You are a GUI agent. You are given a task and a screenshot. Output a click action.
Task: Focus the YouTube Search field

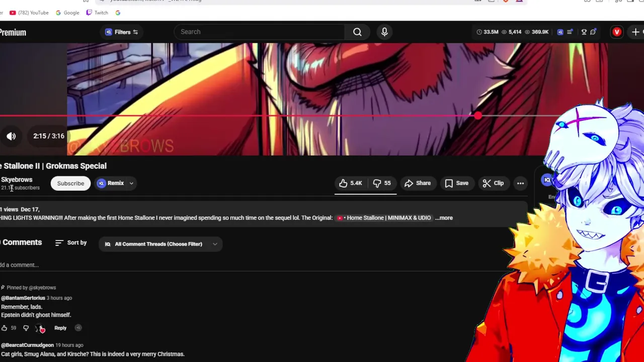click(x=259, y=32)
